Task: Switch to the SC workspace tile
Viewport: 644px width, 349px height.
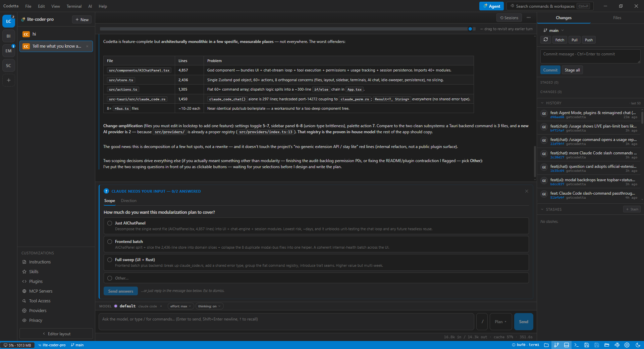Action: [9, 65]
